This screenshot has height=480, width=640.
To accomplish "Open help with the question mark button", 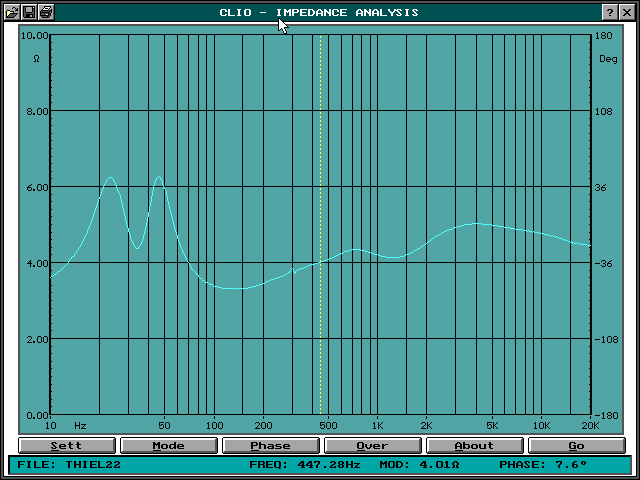I will click(610, 12).
